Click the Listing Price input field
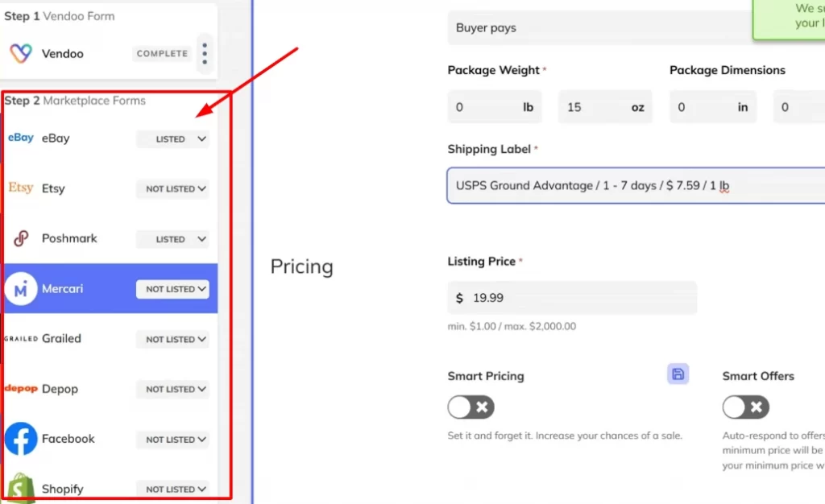This screenshot has height=504, width=825. (572, 298)
